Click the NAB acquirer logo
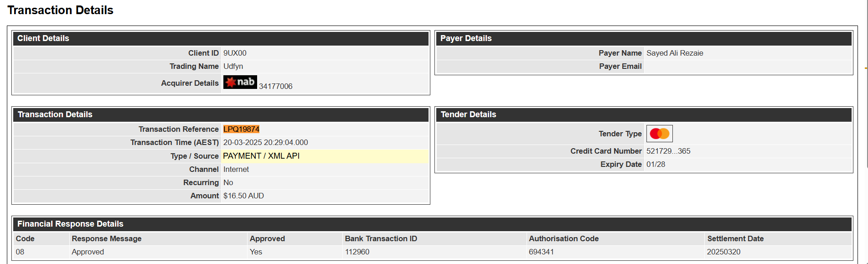The width and height of the screenshot is (868, 264). 240,82
